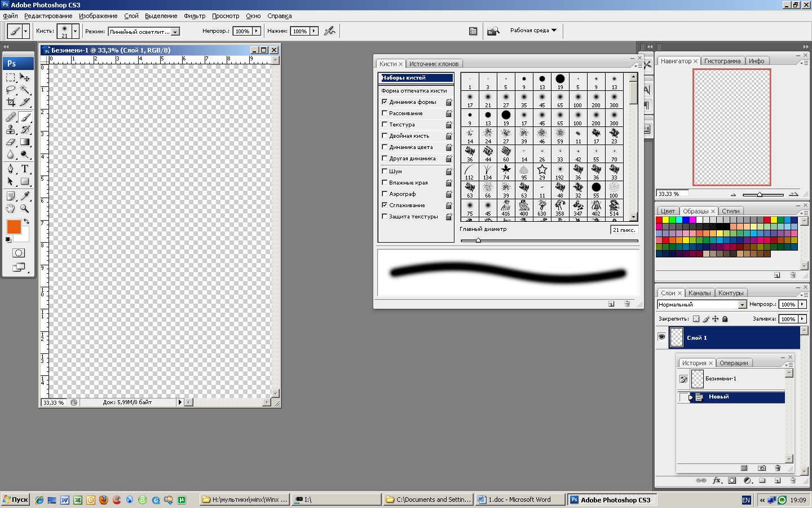Adjust Главный диаметр slider handle
Viewport: 812px width, 508px height.
pos(478,240)
